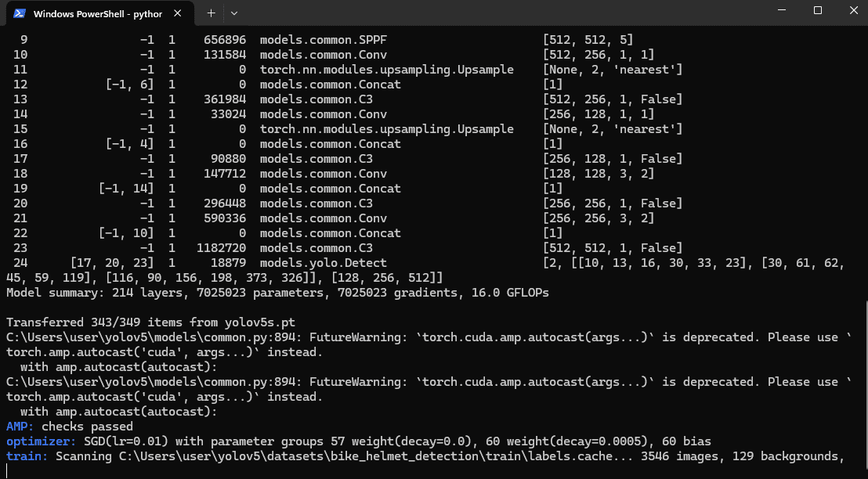
Task: Maximize the terminal window
Action: click(818, 10)
